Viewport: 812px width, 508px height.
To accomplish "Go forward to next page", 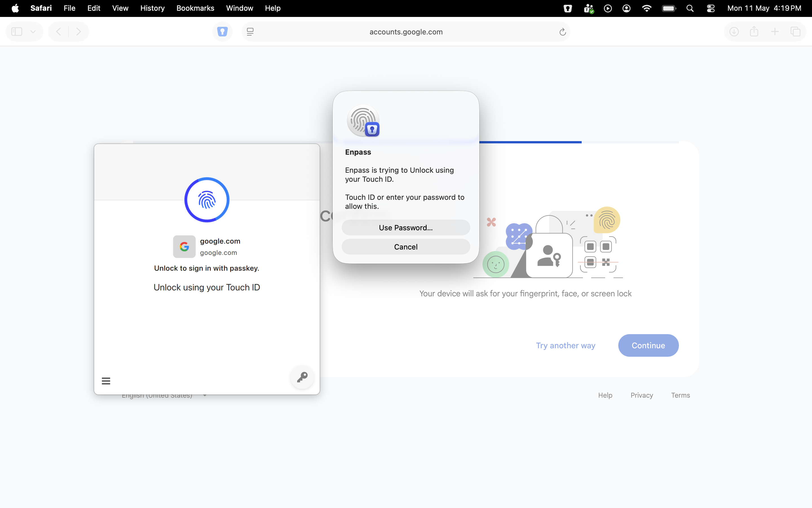I will pos(78,32).
